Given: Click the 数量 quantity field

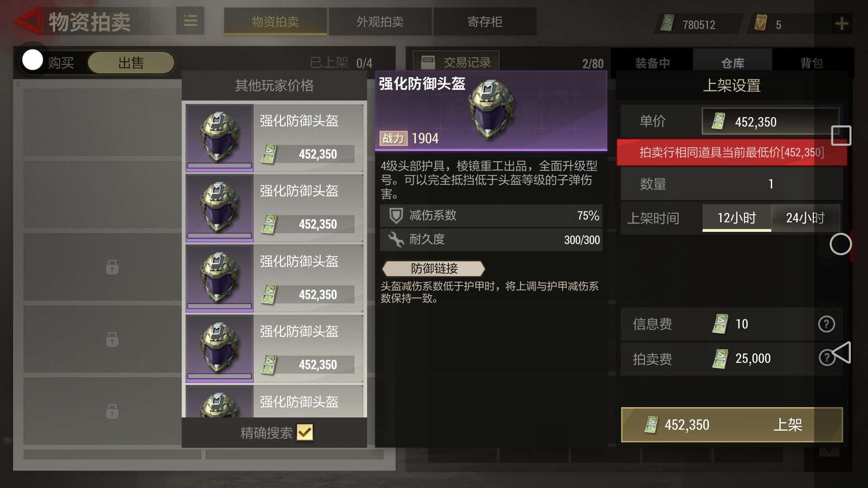Looking at the screenshot, I should pyautogui.click(x=732, y=184).
